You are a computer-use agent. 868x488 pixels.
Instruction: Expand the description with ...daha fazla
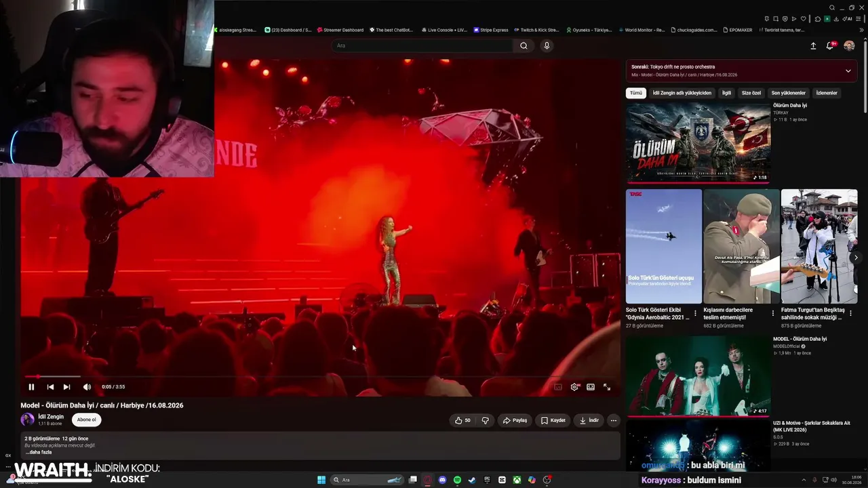(x=38, y=452)
